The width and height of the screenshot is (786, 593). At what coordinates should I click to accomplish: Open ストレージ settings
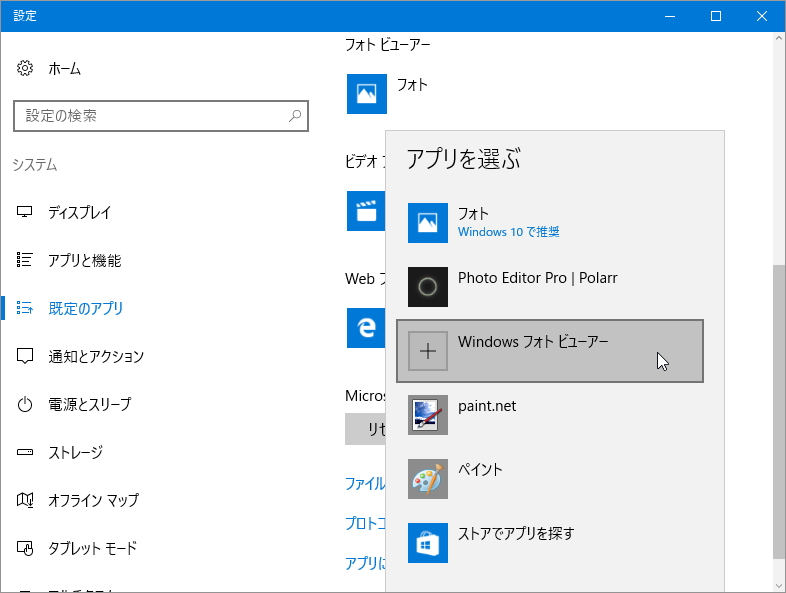click(76, 452)
